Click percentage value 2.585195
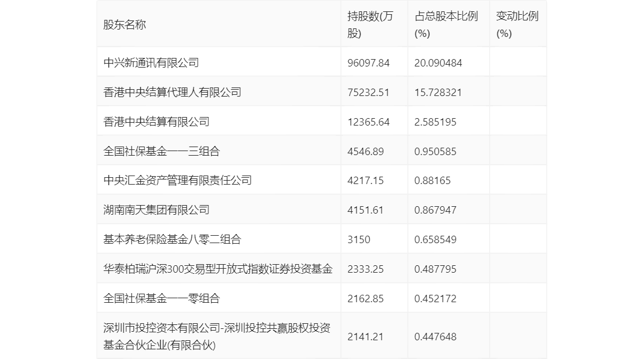The width and height of the screenshot is (644, 359). pyautogui.click(x=436, y=122)
